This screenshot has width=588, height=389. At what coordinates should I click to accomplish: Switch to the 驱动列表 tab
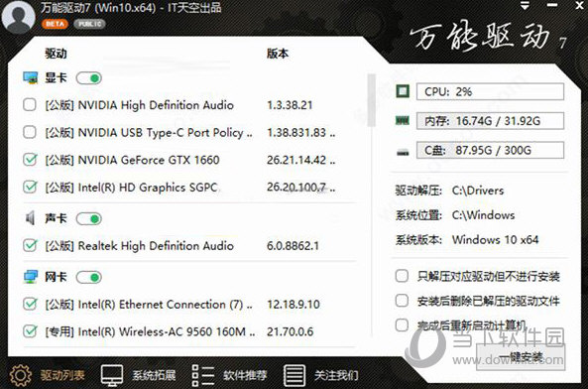click(48, 375)
